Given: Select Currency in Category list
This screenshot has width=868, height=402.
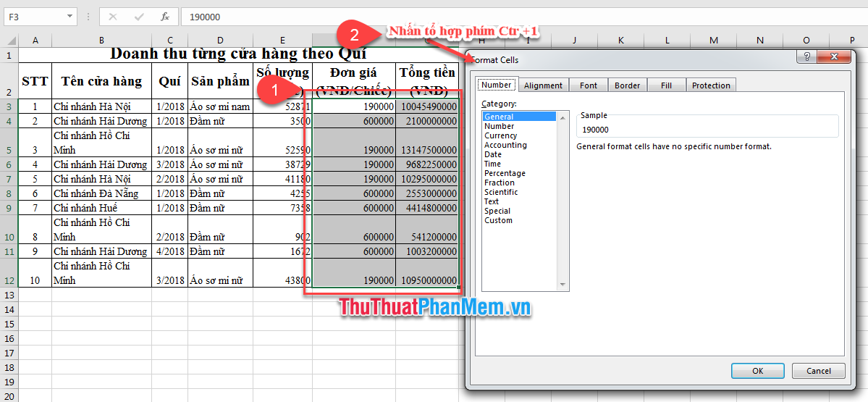Looking at the screenshot, I should click(519, 135).
